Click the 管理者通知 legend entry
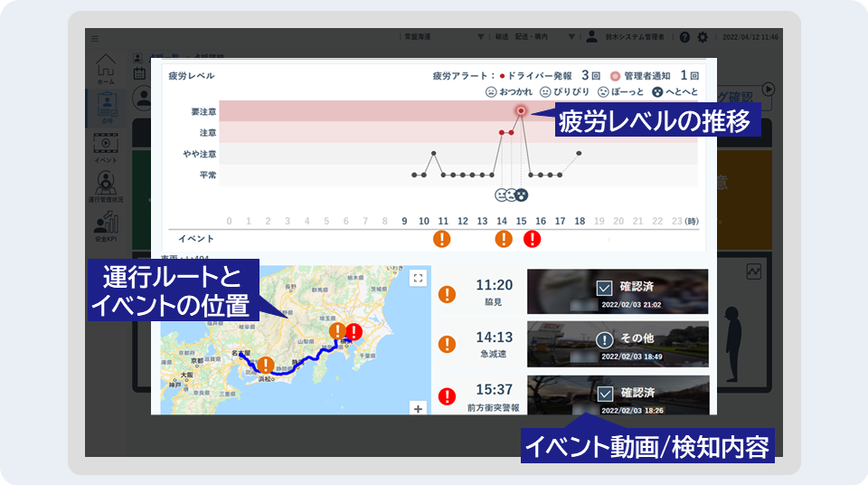Viewport: 868px width, 485px height. [x=640, y=76]
